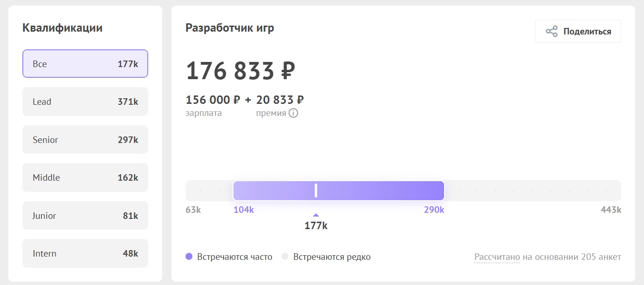Click the triangle marker under the salary bar
The height and width of the screenshot is (285, 644).
[x=315, y=215]
